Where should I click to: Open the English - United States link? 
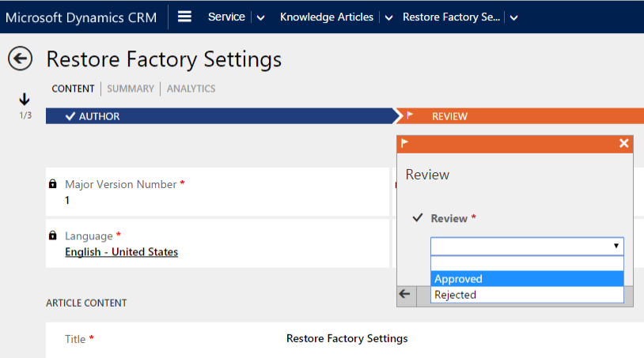tap(122, 252)
